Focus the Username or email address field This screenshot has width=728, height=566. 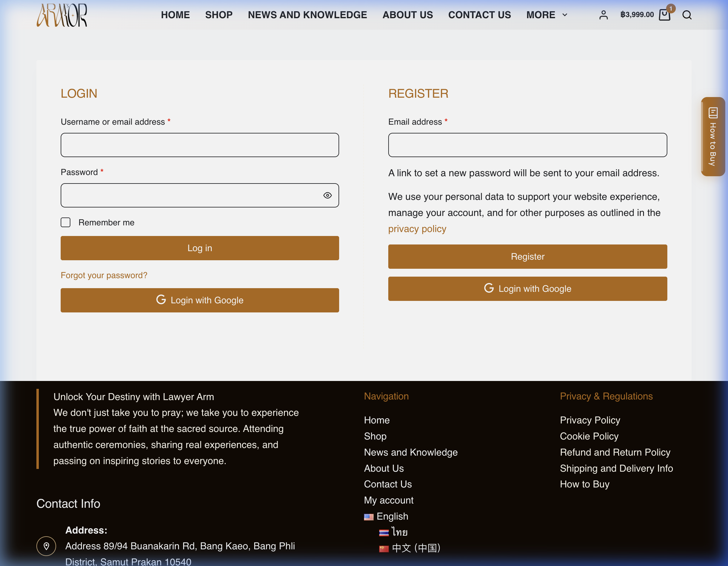pyautogui.click(x=200, y=145)
